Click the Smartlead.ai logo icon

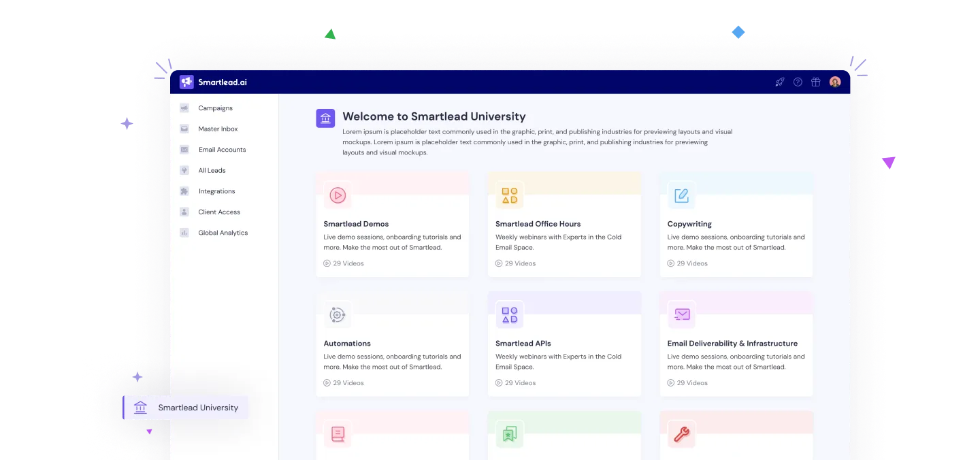(186, 82)
